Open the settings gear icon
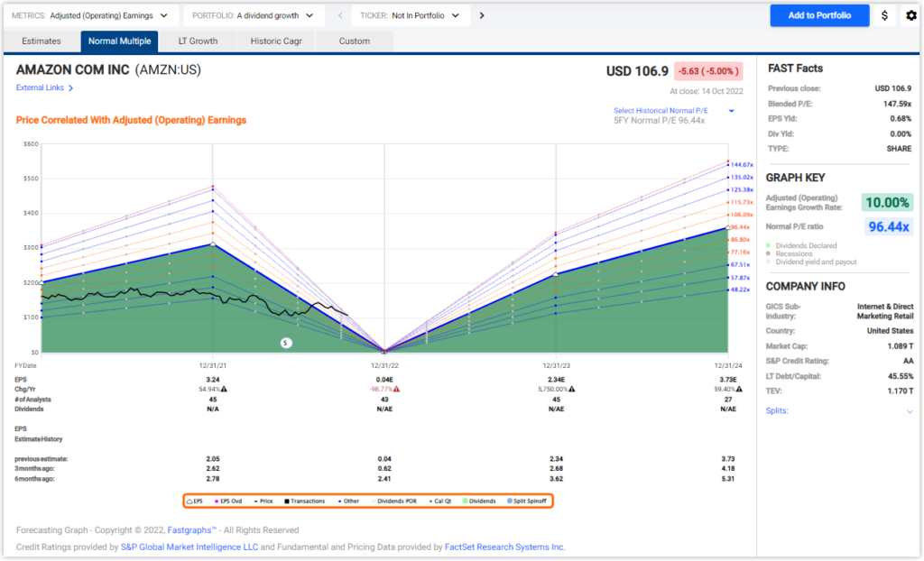This screenshot has height=561, width=924. point(911,16)
